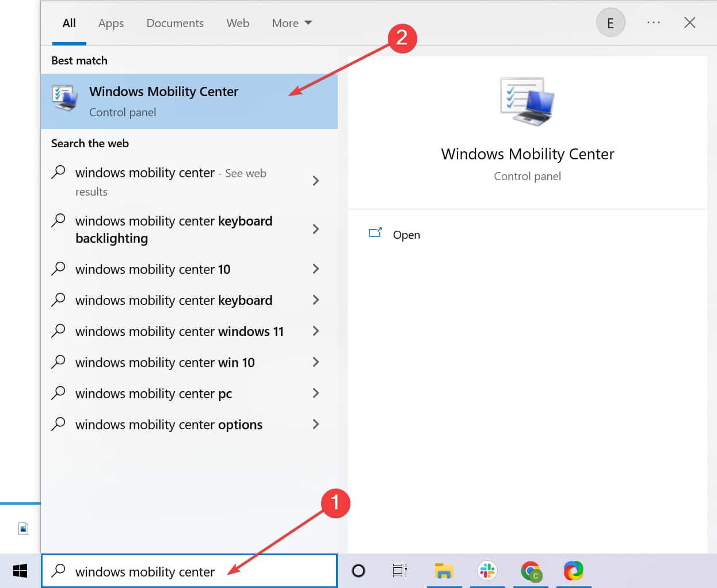717x588 pixels.
Task: Click the magnifier in the search box
Action: (59, 571)
